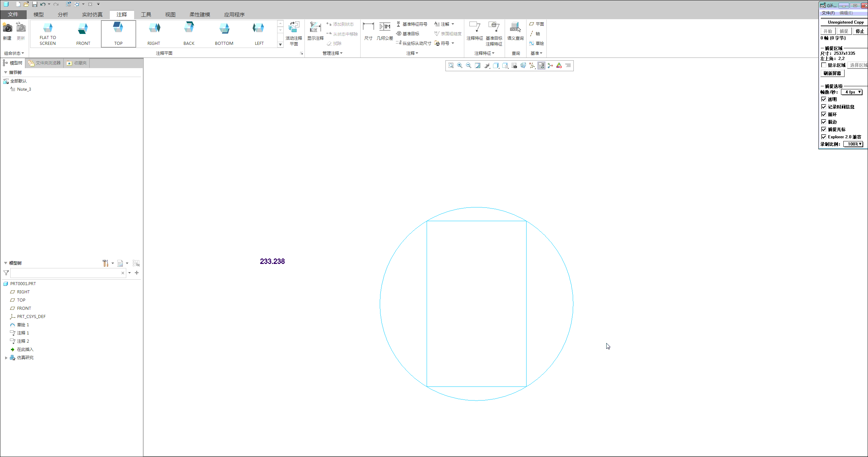Expand the annotation plane gallery list
The height and width of the screenshot is (457, 868).
[x=280, y=45]
